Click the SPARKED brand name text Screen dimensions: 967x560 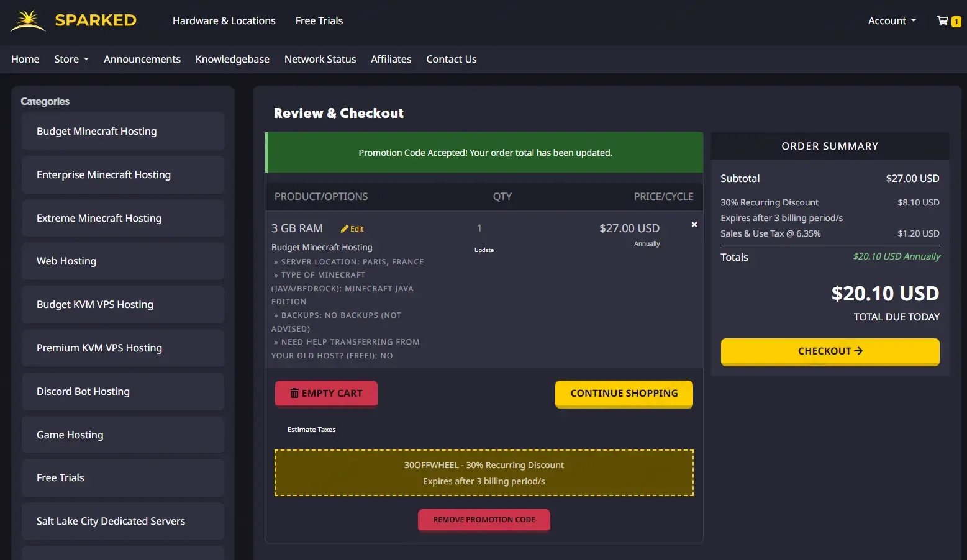(x=96, y=20)
